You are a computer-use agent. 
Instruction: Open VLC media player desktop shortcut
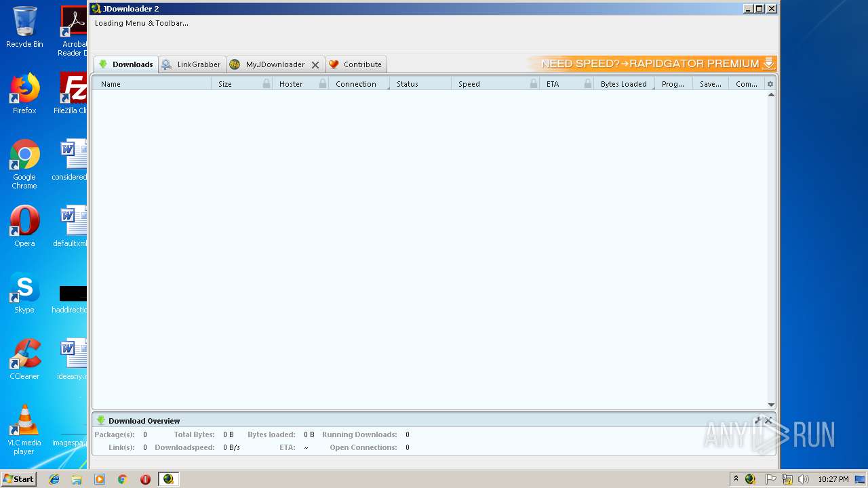(x=24, y=430)
